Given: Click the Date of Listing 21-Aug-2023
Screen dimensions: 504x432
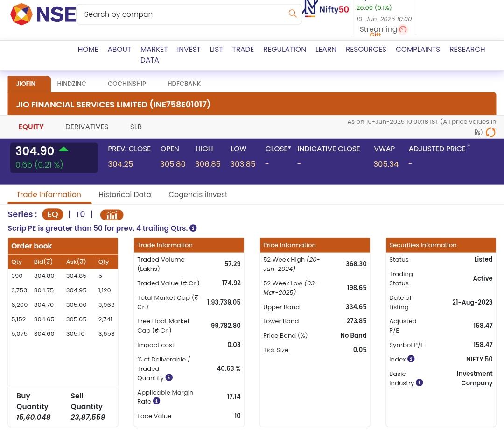Looking at the screenshot, I should tap(472, 302).
